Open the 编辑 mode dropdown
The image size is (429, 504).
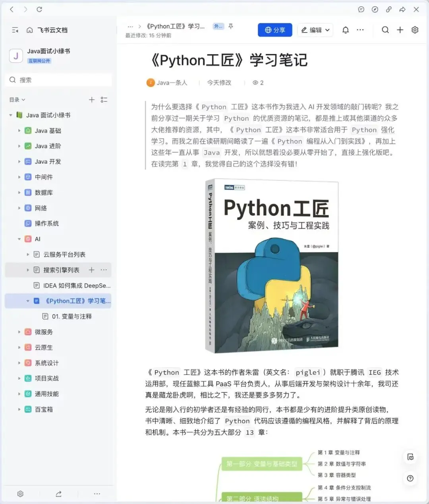[x=315, y=30]
